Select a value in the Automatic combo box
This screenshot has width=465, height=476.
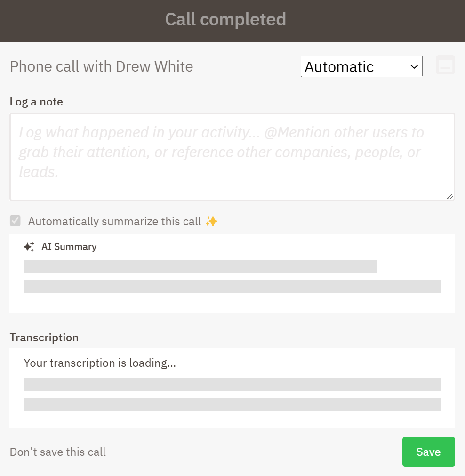(x=361, y=66)
